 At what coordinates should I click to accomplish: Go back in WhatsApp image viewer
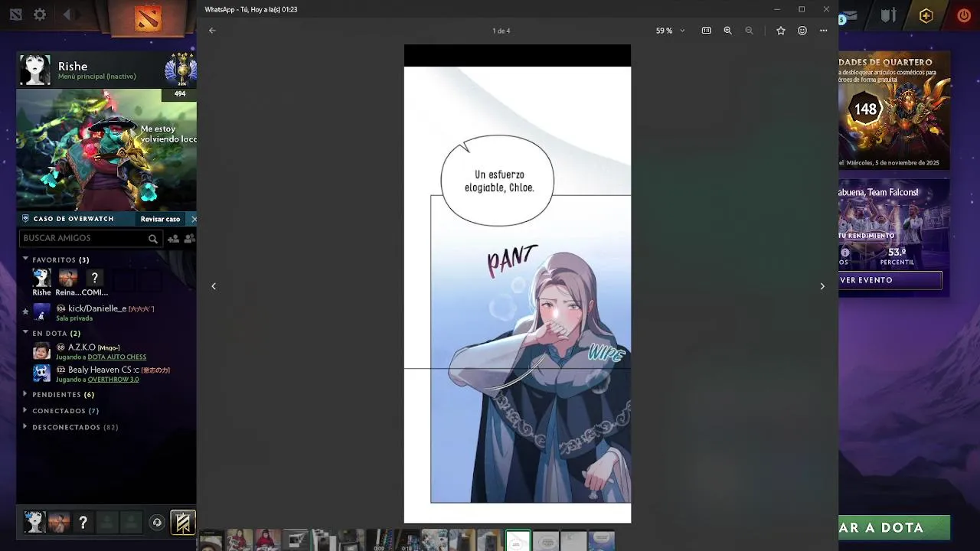tap(212, 31)
